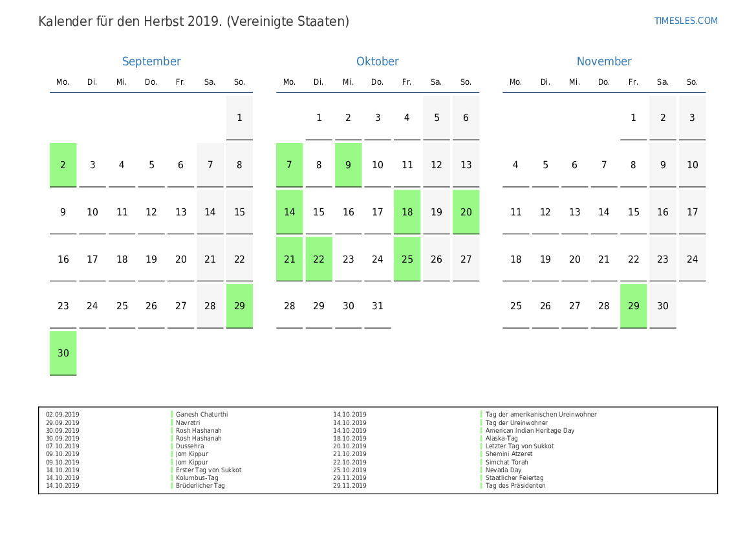756x535 pixels.
Task: Select October 31 in the calendar
Action: (378, 306)
